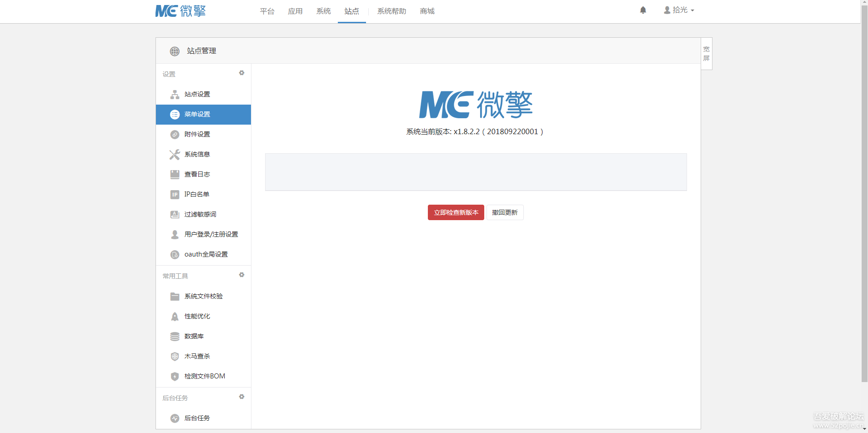Open the 拾光 user dropdown menu

click(679, 10)
